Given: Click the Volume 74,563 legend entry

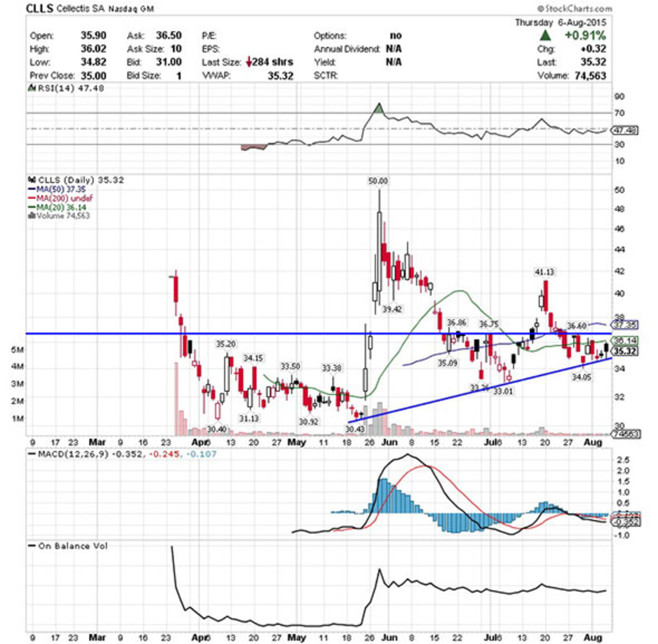Looking at the screenshot, I should [x=59, y=216].
